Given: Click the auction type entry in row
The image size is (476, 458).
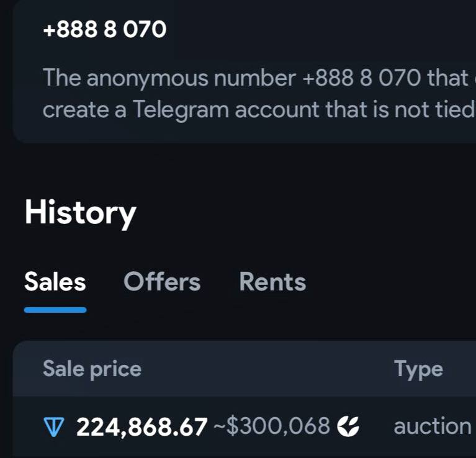Looking at the screenshot, I should [x=433, y=426].
